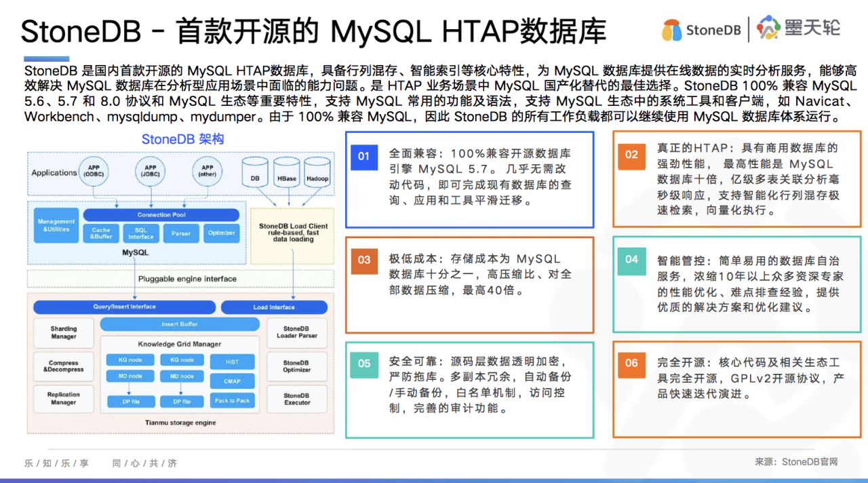
Task: Click the Hadoop cylinder icon
Action: [317, 173]
